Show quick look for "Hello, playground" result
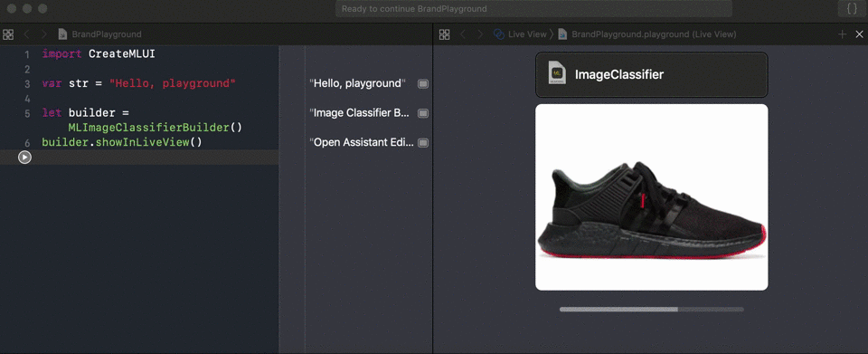The width and height of the screenshot is (868, 354). pyautogui.click(x=423, y=83)
